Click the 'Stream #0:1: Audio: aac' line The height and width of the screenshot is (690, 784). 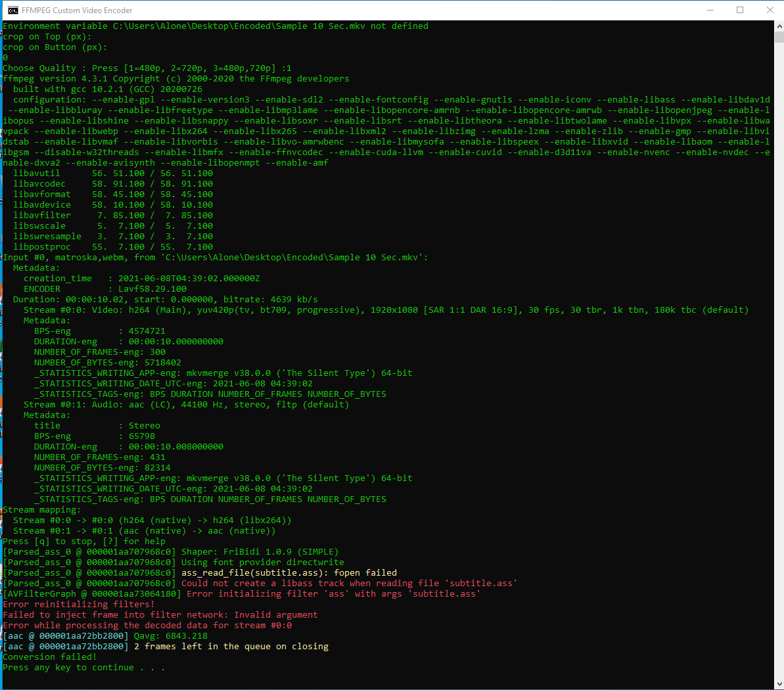tap(187, 404)
